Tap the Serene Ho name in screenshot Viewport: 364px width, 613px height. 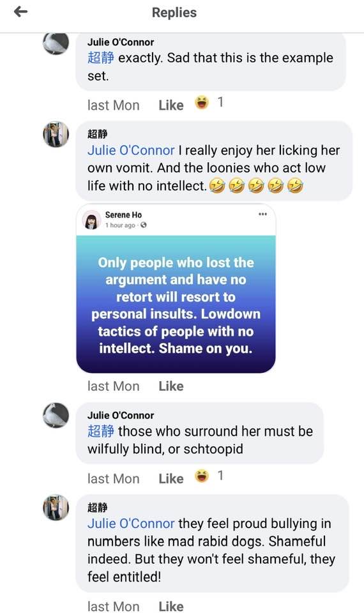click(x=123, y=215)
